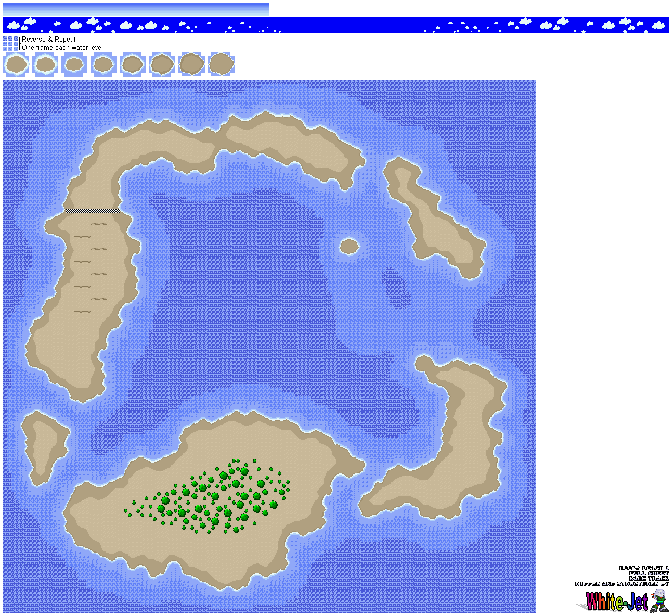
Task: Click the 'FULL SHEET' text
Action: pyautogui.click(x=649, y=573)
